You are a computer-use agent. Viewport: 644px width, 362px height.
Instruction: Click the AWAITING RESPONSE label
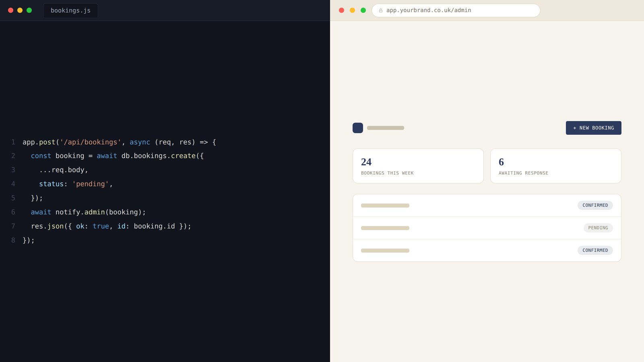tap(523, 173)
